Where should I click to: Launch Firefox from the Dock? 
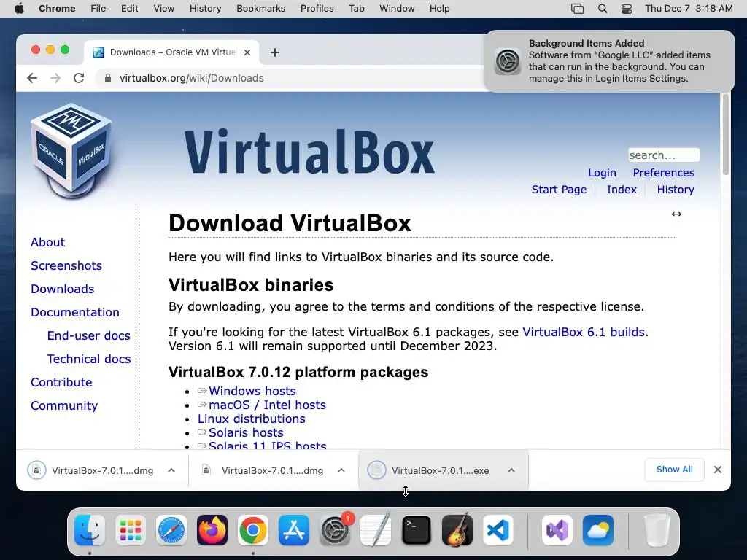pos(212,530)
